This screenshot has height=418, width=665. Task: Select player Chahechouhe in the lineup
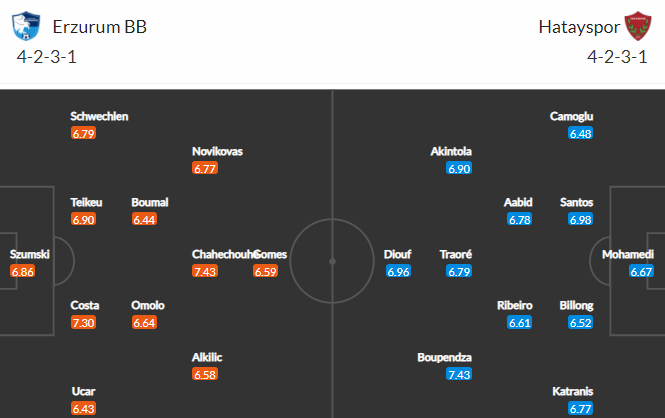click(223, 255)
